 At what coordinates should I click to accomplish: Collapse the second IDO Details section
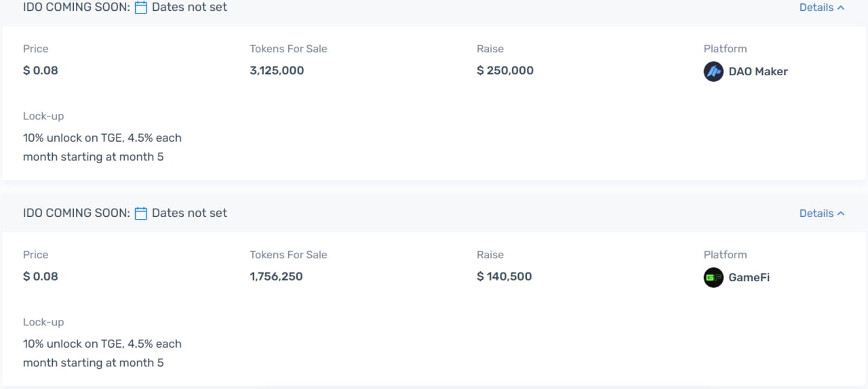click(822, 213)
